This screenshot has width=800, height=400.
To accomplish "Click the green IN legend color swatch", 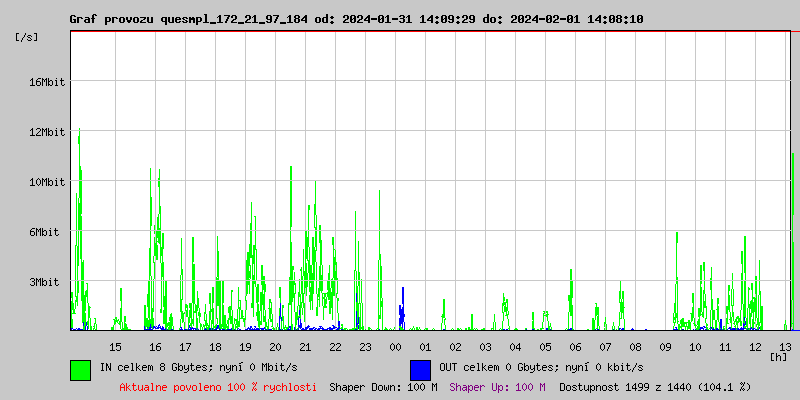I will (80, 369).
